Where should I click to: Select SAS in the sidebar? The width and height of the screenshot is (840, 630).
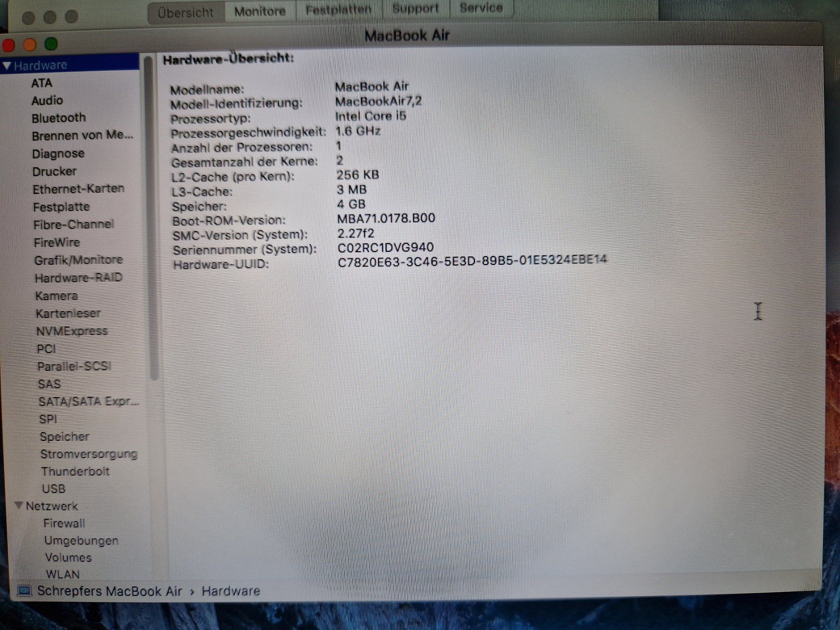49,384
